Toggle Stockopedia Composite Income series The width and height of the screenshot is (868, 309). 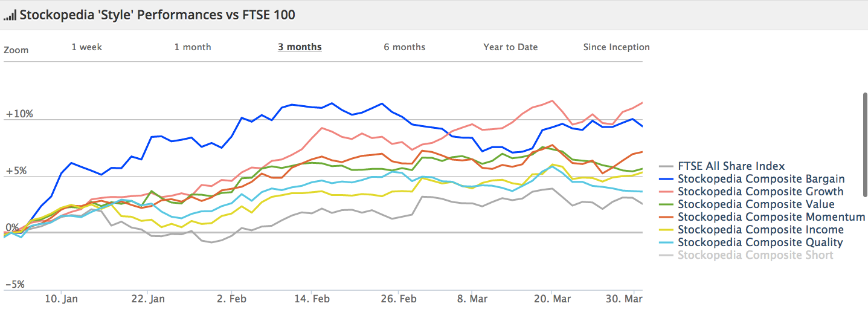760,230
